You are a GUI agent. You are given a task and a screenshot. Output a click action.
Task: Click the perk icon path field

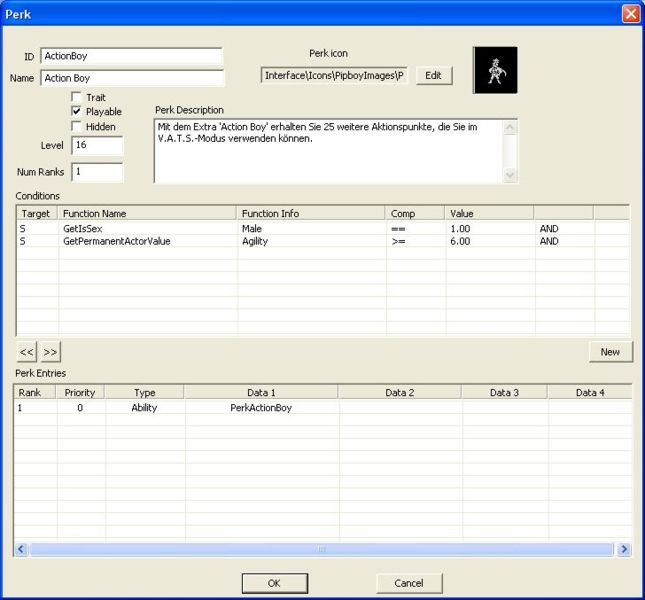(334, 76)
